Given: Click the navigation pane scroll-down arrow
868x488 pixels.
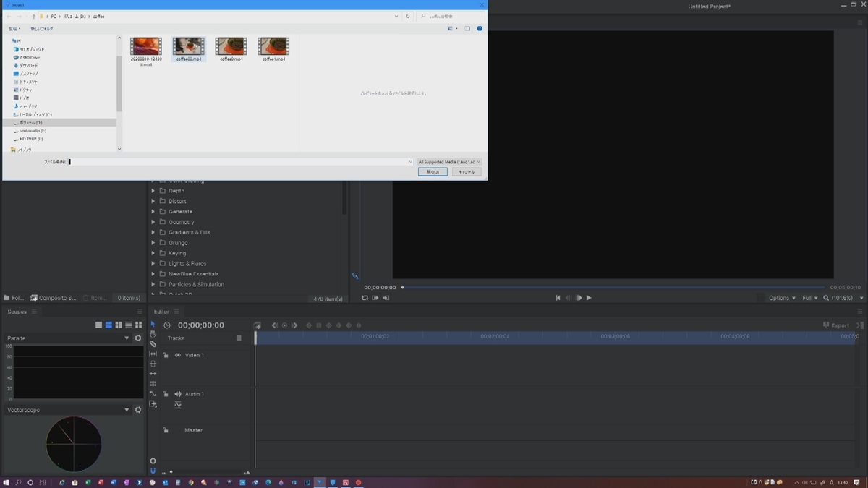Looking at the screenshot, I should point(119,149).
